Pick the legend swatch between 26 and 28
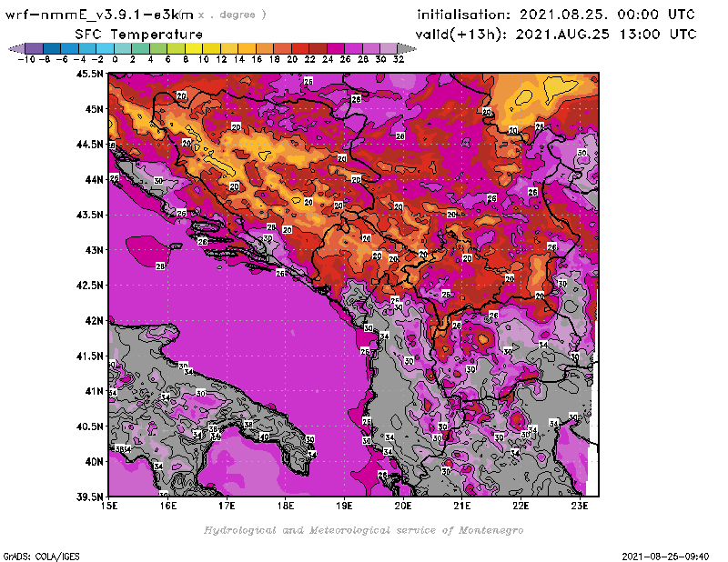 coord(353,48)
